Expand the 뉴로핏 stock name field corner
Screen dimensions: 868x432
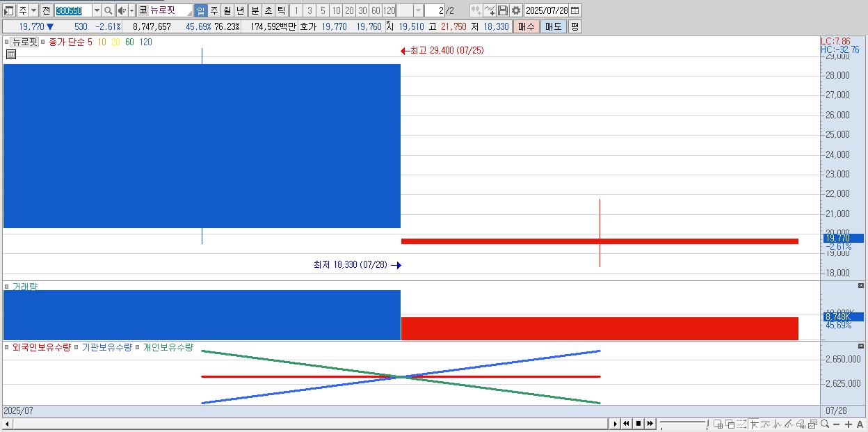coord(189,14)
